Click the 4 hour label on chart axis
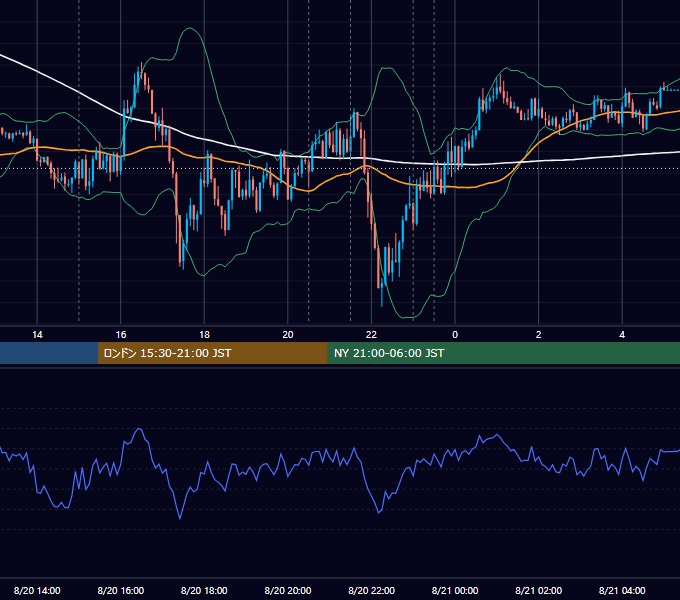This screenshot has width=680, height=600. pos(622,335)
